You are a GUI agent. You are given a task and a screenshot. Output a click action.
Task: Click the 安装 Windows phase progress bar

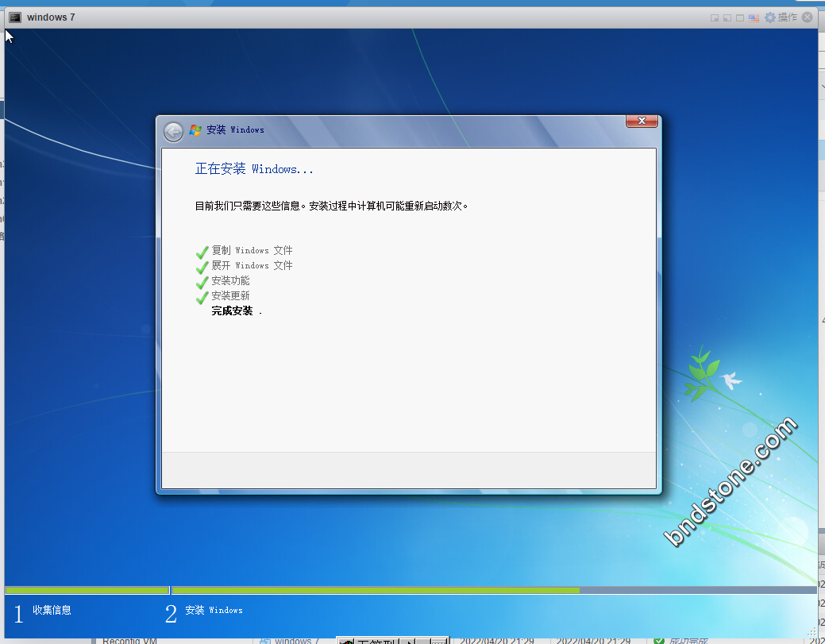(x=494, y=590)
